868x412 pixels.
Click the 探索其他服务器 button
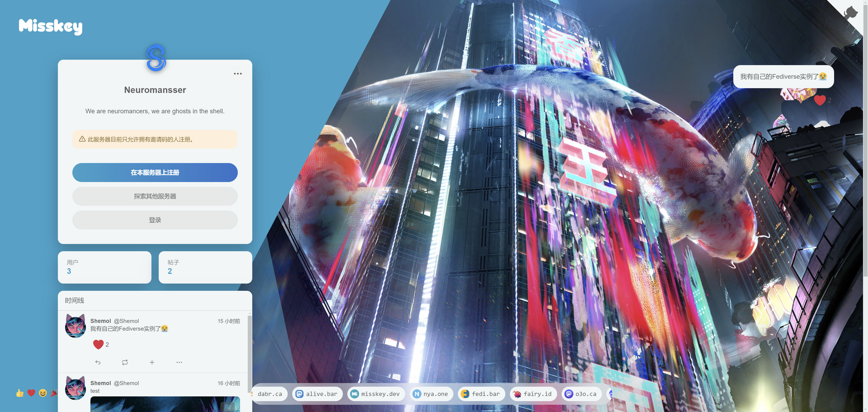(155, 196)
